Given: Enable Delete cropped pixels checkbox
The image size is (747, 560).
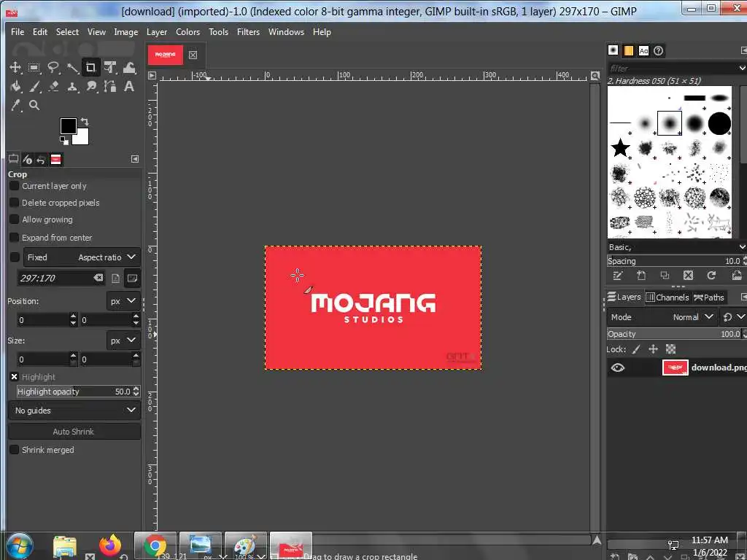Looking at the screenshot, I should tap(15, 203).
